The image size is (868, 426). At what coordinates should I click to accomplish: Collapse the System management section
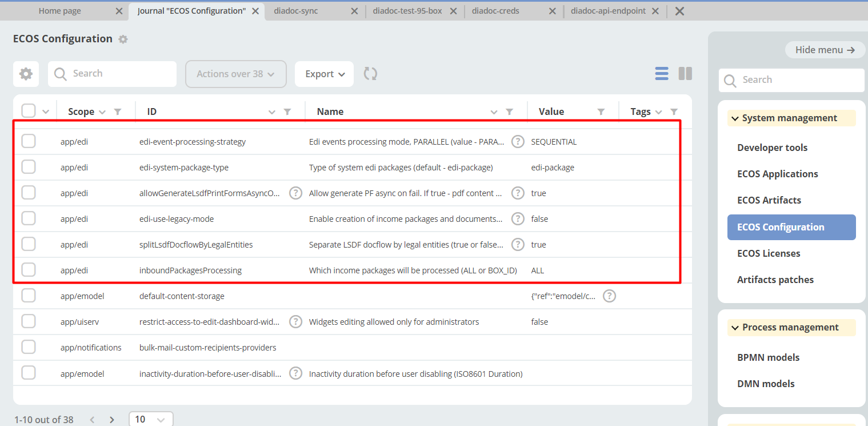[x=791, y=118]
